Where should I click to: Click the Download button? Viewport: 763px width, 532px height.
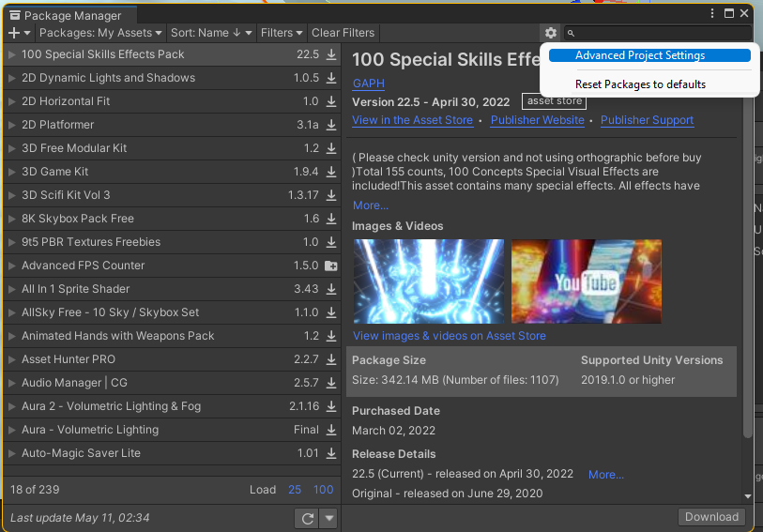(711, 517)
